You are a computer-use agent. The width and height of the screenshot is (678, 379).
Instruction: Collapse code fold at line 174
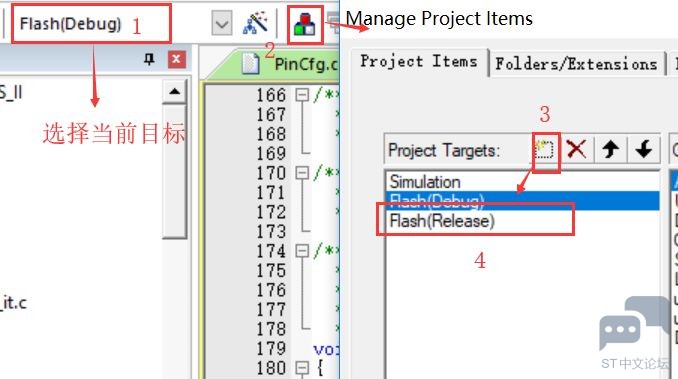click(302, 251)
